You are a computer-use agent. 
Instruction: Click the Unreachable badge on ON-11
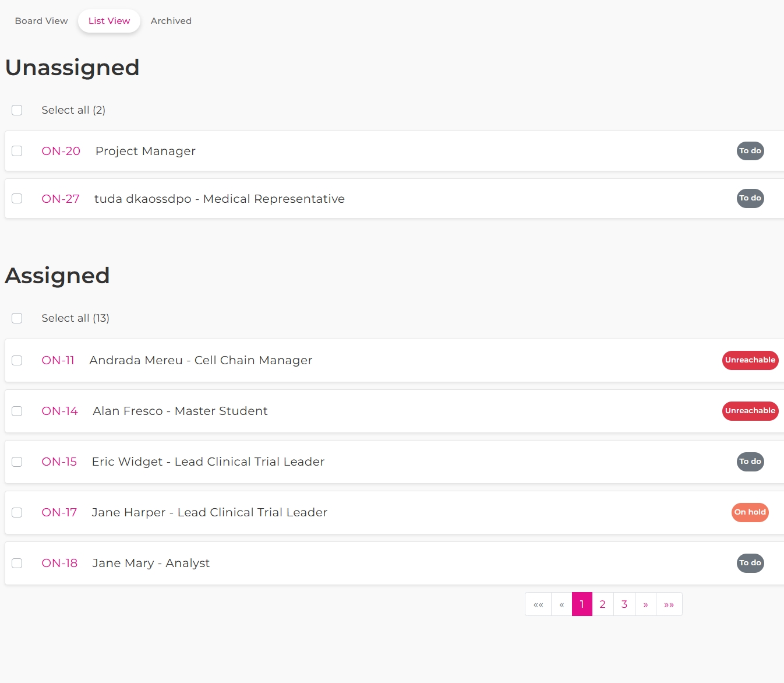(x=750, y=360)
